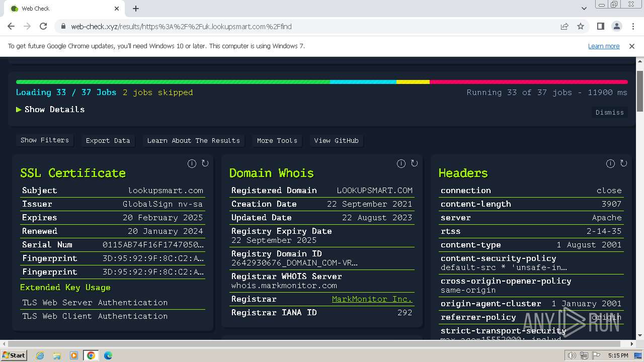Share this page icon in address bar

(x=565, y=27)
